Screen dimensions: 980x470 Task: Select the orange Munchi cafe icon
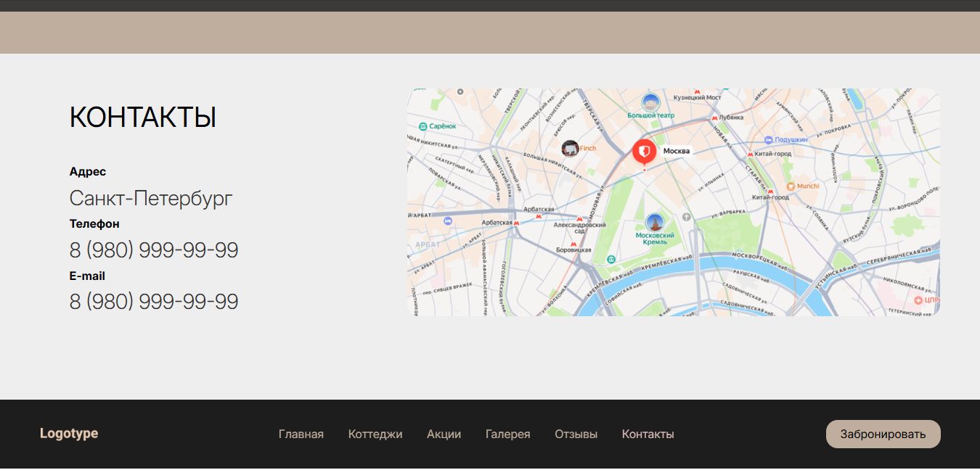tap(791, 186)
